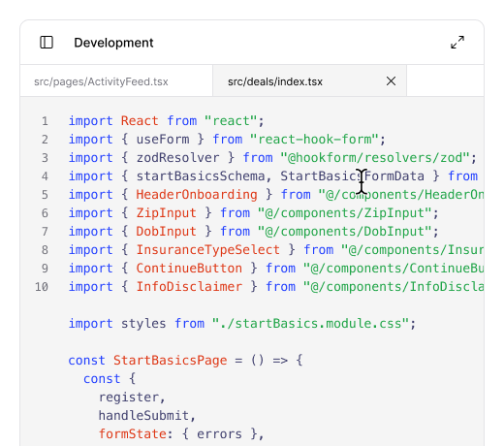
Task: Click formState on the errors line
Action: click(x=132, y=434)
